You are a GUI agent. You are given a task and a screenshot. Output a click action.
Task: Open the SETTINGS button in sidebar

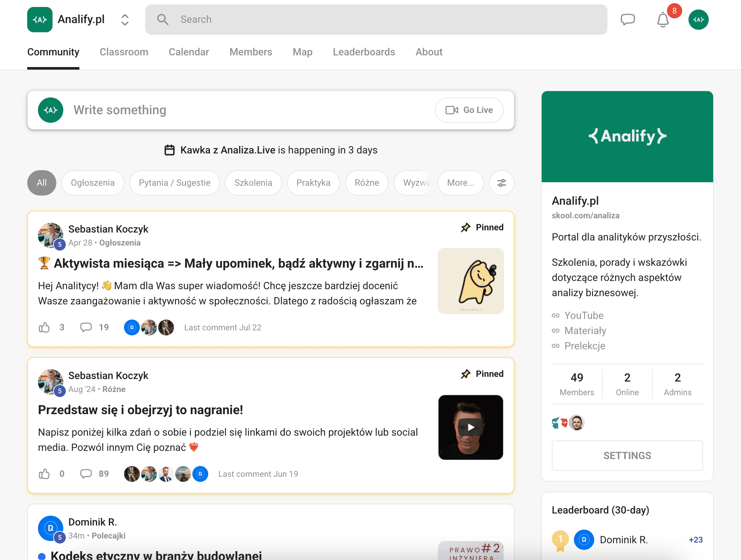pos(627,456)
